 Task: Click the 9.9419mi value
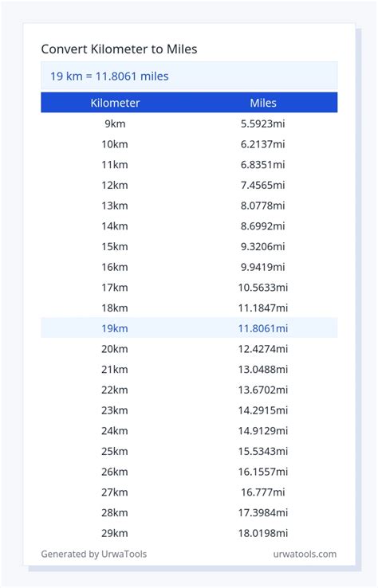tap(262, 267)
